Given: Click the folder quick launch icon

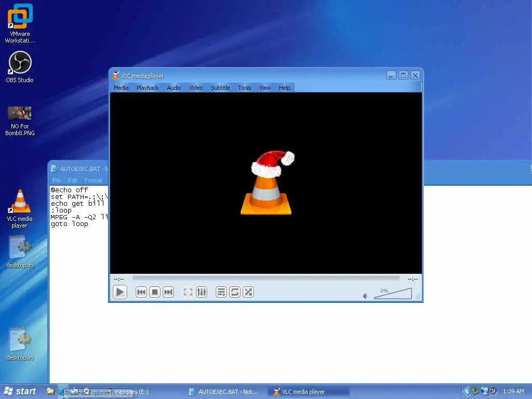Looking at the screenshot, I should [x=50, y=392].
